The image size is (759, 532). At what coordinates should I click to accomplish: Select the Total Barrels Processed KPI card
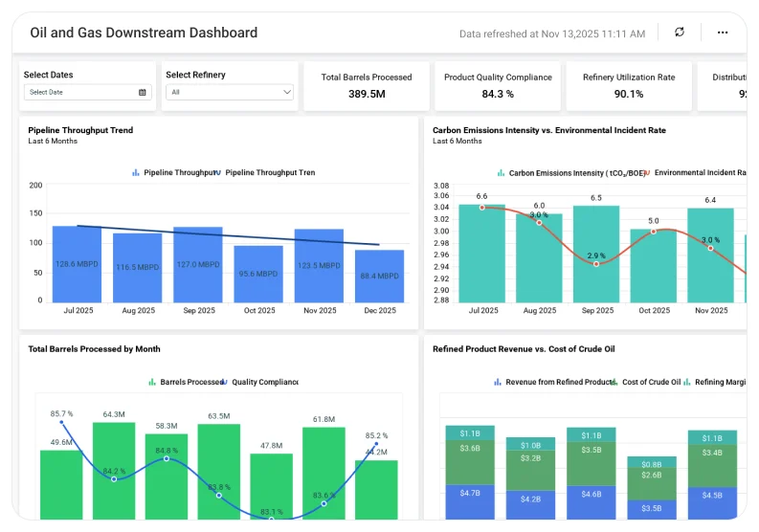(x=367, y=86)
